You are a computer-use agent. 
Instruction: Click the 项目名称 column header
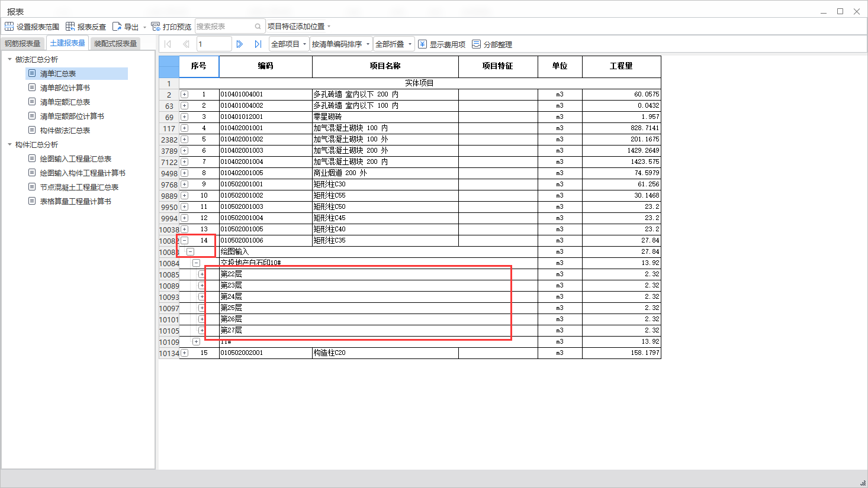[385, 66]
